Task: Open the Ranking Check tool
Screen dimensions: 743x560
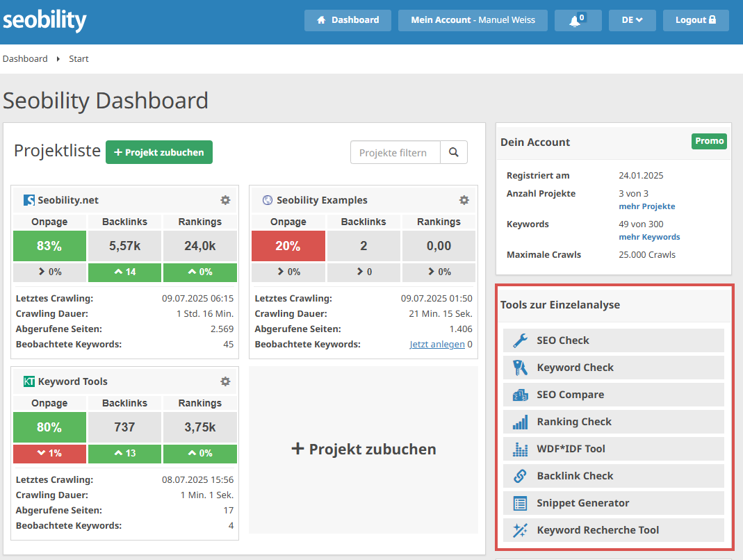Action: [x=614, y=422]
